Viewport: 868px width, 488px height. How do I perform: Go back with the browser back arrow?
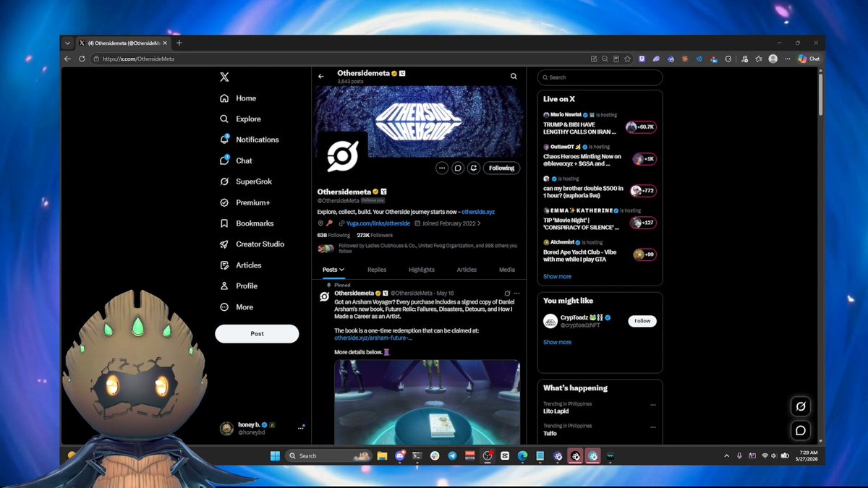coord(67,59)
